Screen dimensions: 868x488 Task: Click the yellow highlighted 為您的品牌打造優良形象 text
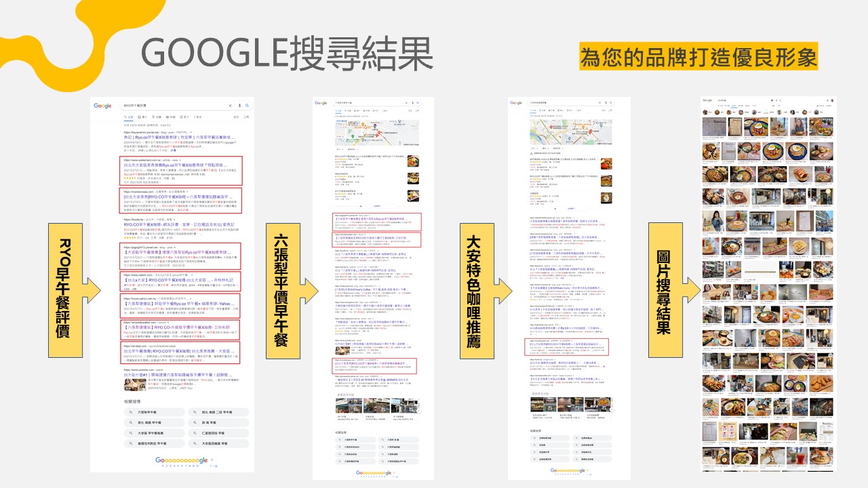point(698,58)
